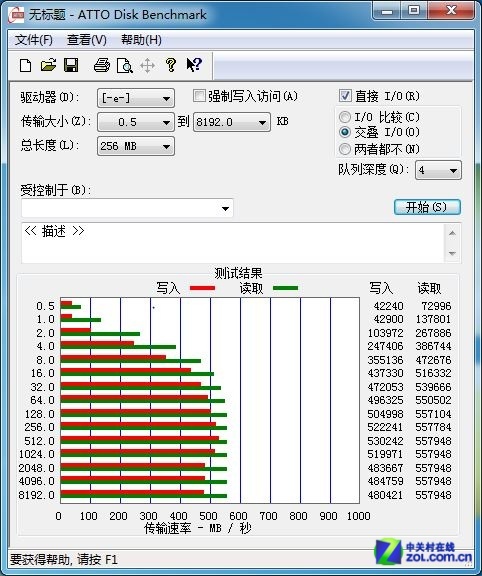The height and width of the screenshot is (576, 482).
Task: Expand the 总长度 256 MB dropdown
Action: [136, 146]
